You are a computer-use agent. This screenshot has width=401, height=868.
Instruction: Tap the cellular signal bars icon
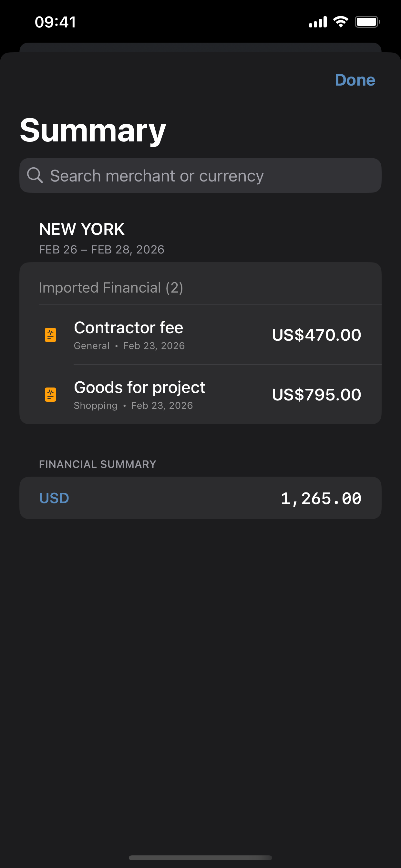(318, 22)
